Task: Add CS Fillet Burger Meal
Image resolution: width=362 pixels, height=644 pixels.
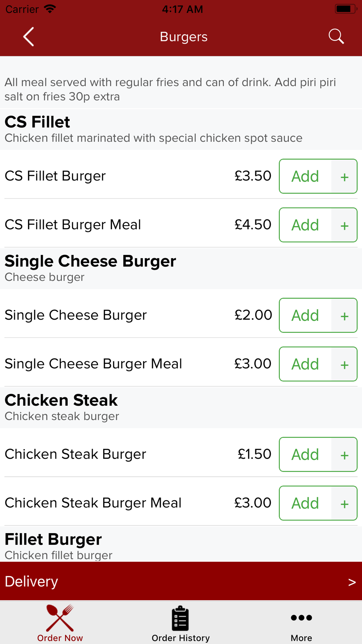Action: pyautogui.click(x=305, y=225)
